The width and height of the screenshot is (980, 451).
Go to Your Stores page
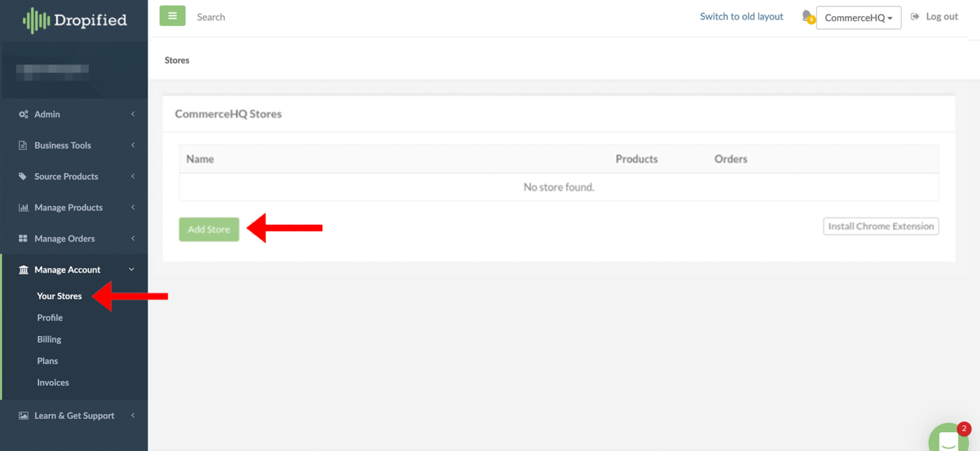pos(59,296)
